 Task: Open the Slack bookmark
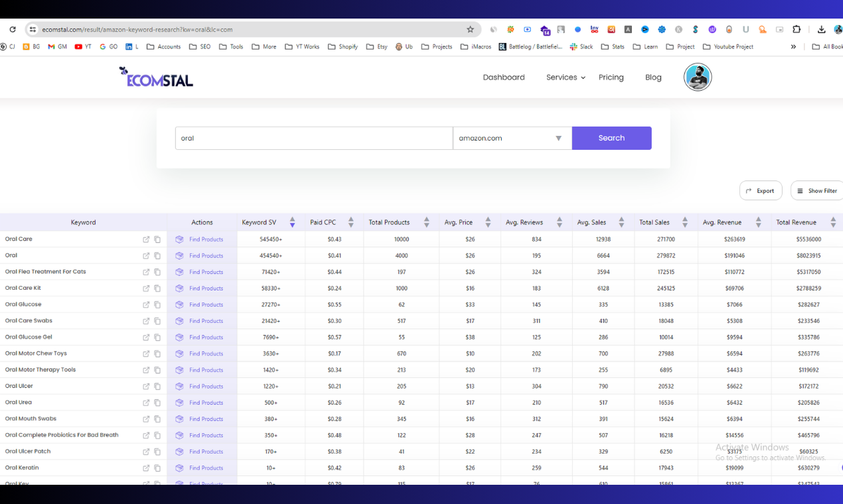pyautogui.click(x=581, y=46)
